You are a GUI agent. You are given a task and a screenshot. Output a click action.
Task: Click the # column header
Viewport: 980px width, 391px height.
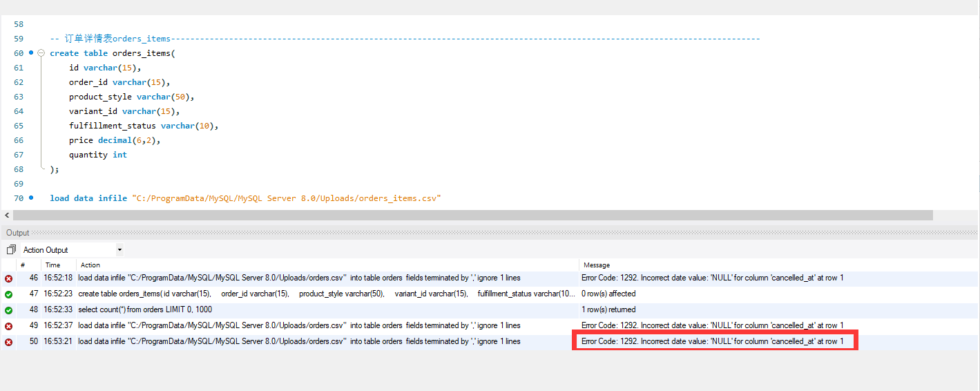pyautogui.click(x=23, y=265)
